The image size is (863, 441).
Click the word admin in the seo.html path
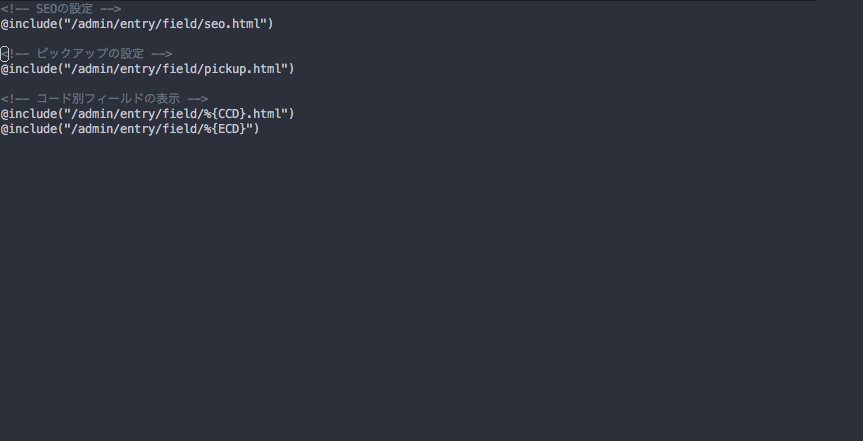tap(97, 24)
